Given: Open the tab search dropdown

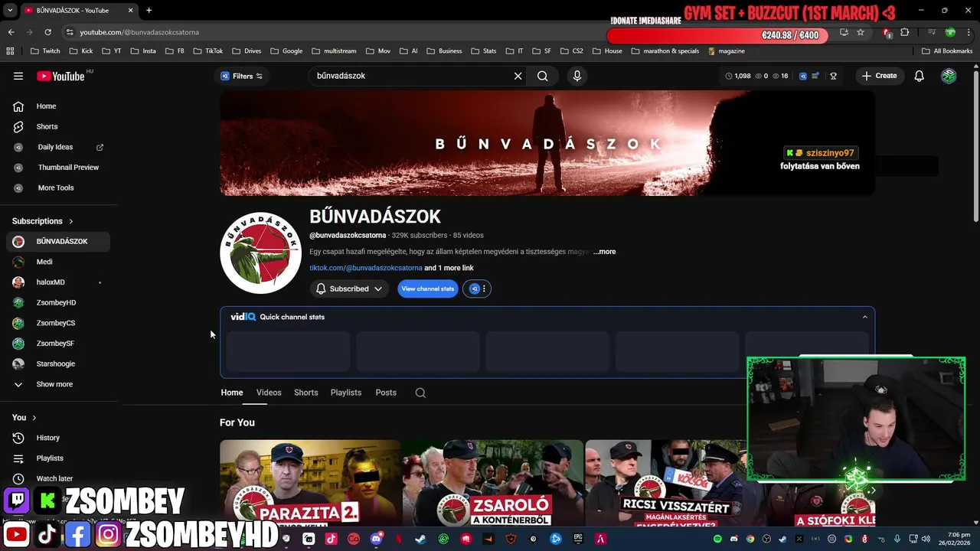Looking at the screenshot, I should pyautogui.click(x=10, y=10).
